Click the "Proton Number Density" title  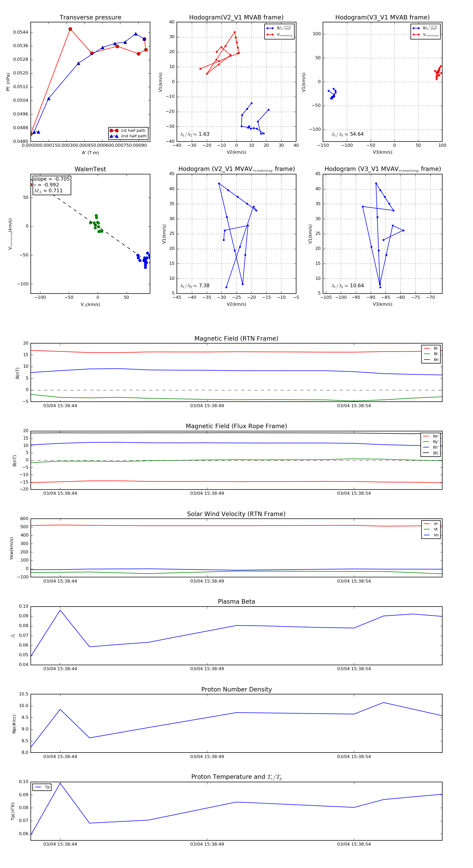tap(236, 689)
